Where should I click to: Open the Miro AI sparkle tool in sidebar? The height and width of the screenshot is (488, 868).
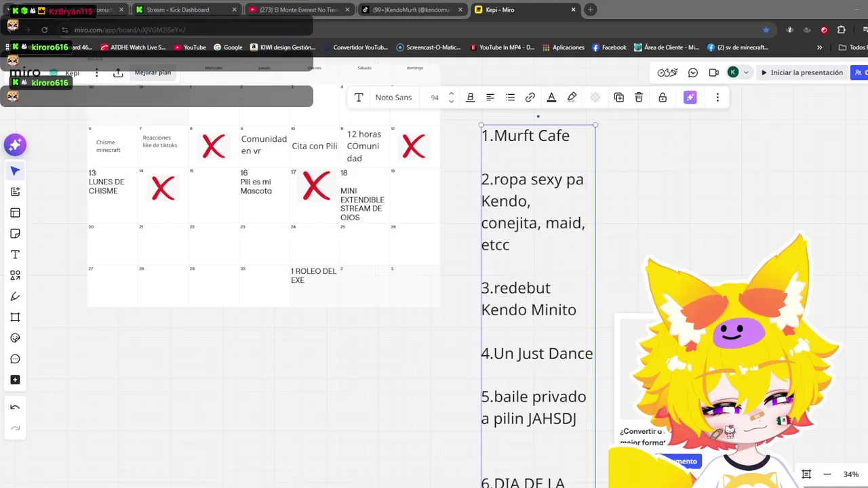(x=15, y=145)
